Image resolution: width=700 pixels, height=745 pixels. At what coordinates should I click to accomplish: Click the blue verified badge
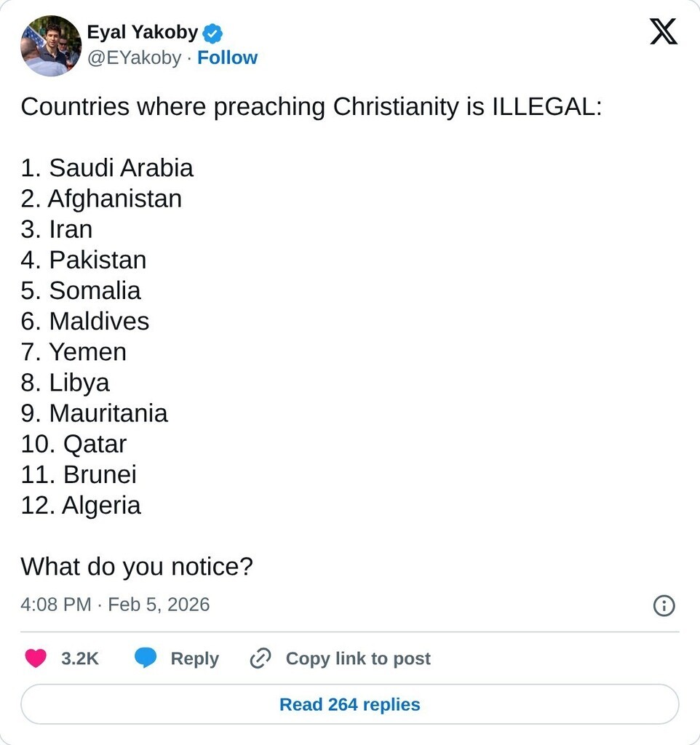(212, 33)
